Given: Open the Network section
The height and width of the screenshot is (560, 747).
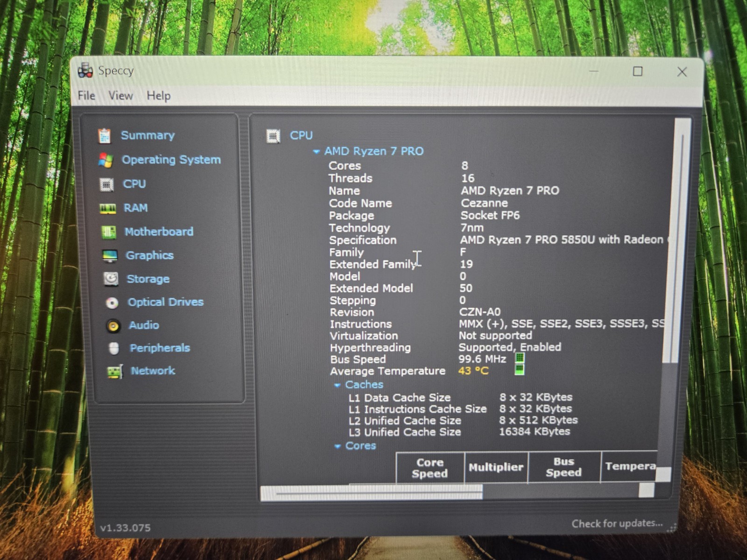Looking at the screenshot, I should coord(153,371).
